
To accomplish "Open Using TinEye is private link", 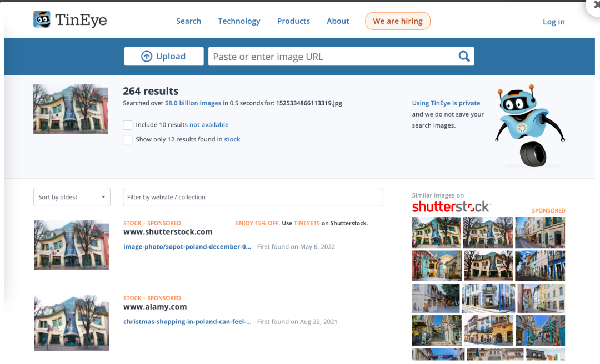I will tap(446, 103).
